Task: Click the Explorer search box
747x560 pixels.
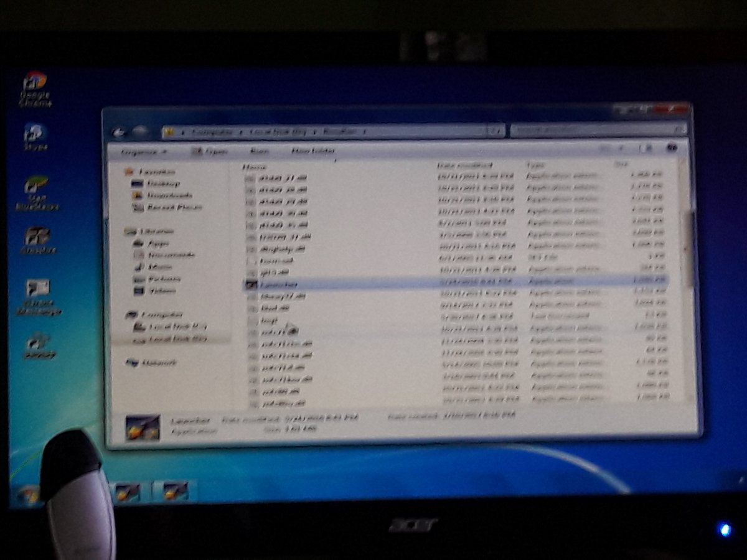Action: tap(598, 130)
